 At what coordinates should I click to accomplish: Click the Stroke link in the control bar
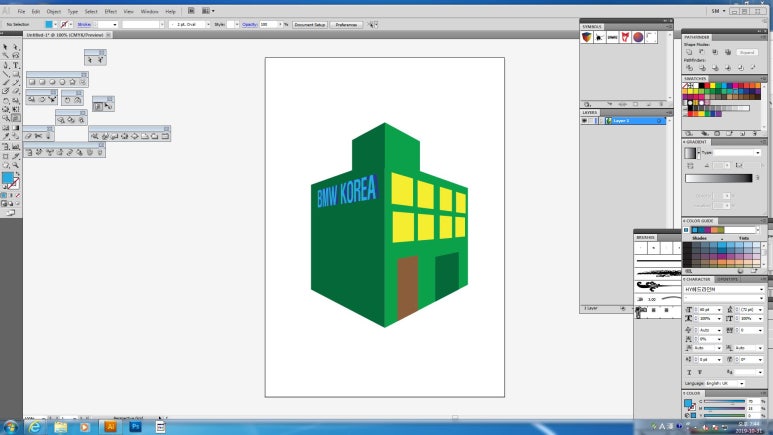(x=84, y=24)
